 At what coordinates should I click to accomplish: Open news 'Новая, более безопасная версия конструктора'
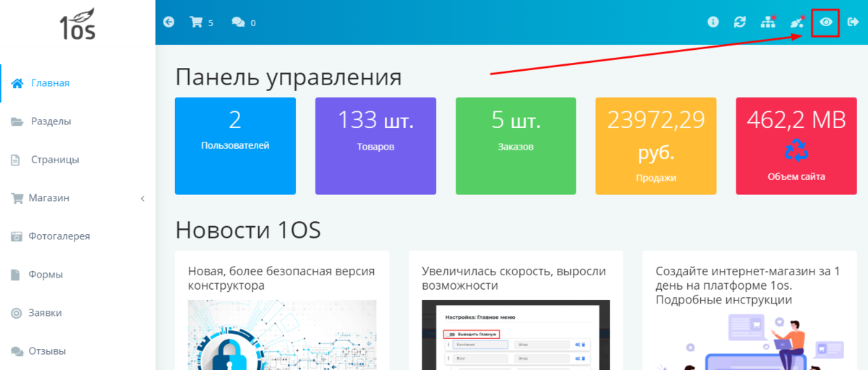coord(281,278)
